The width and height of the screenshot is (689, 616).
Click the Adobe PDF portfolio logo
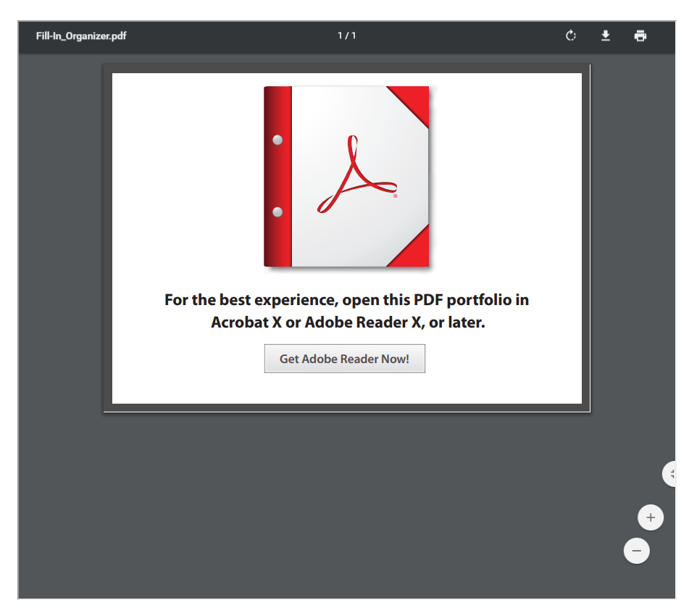coord(346,175)
